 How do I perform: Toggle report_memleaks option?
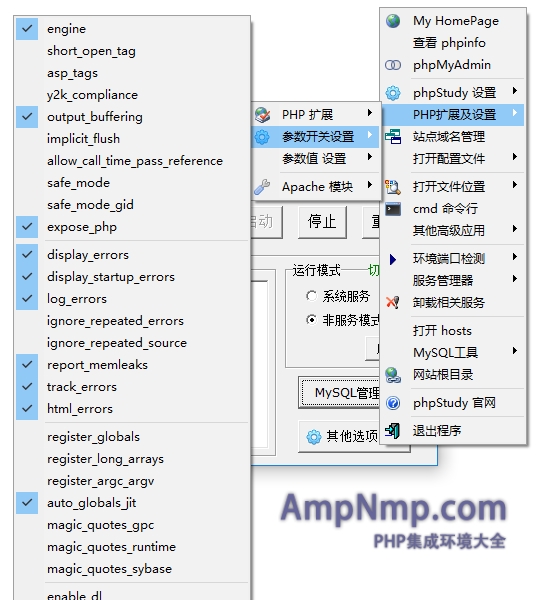[x=132, y=365]
